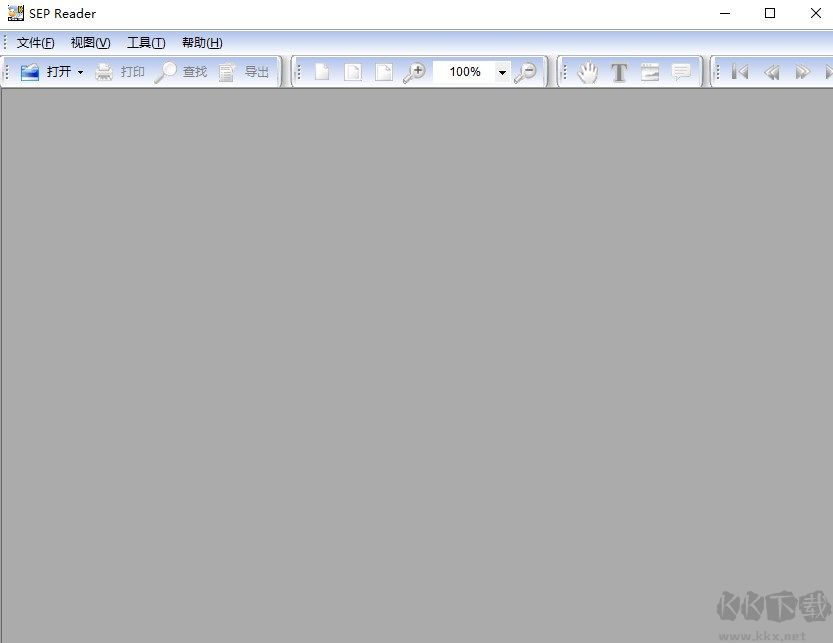The height and width of the screenshot is (643, 833).
Task: Click the annotation comment icon
Action: (x=682, y=71)
